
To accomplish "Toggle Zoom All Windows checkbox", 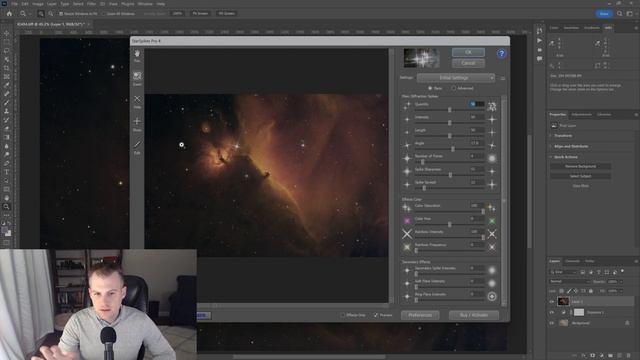I will point(104,13).
